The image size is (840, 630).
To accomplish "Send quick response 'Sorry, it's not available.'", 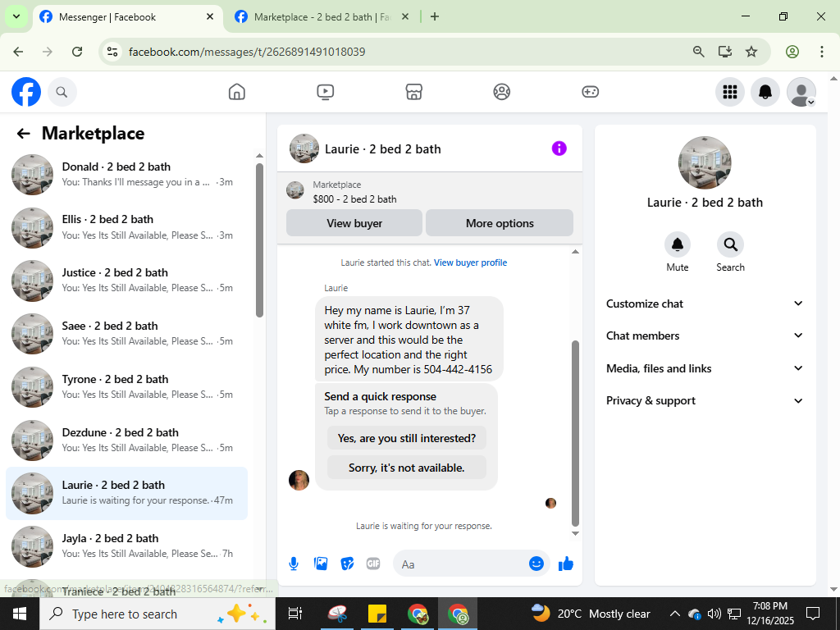I will pyautogui.click(x=407, y=468).
